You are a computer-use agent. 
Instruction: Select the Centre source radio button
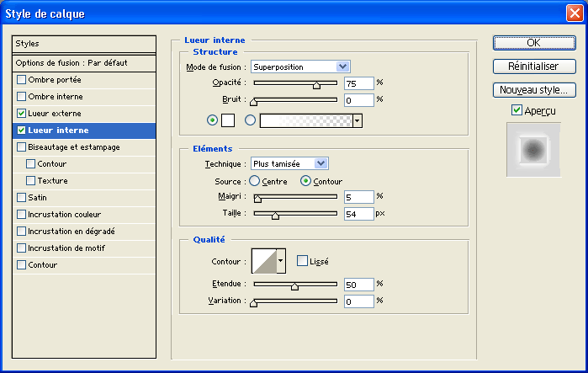click(x=254, y=181)
